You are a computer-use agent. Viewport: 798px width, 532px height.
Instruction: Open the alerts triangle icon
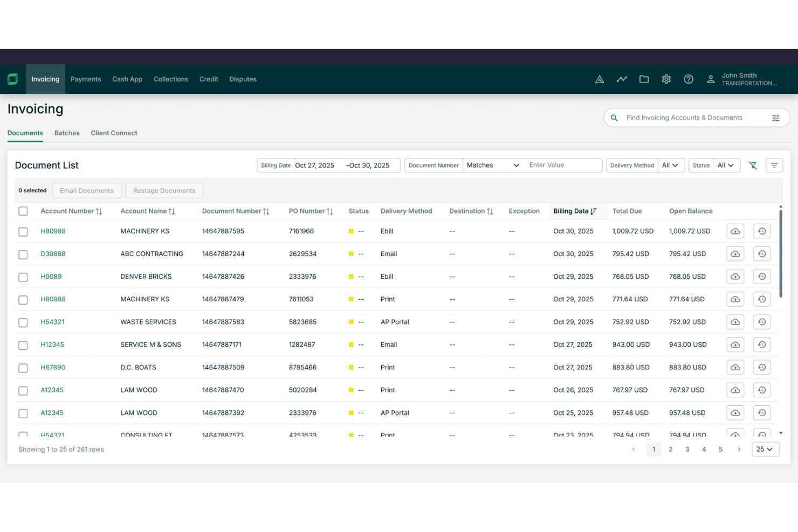(x=600, y=79)
